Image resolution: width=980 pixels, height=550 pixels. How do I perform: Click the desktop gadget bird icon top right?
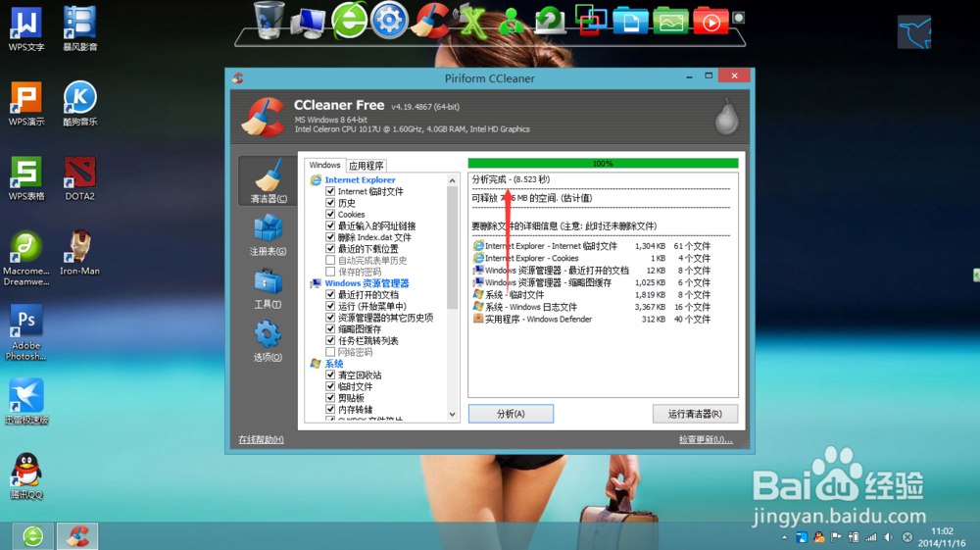pos(914,32)
